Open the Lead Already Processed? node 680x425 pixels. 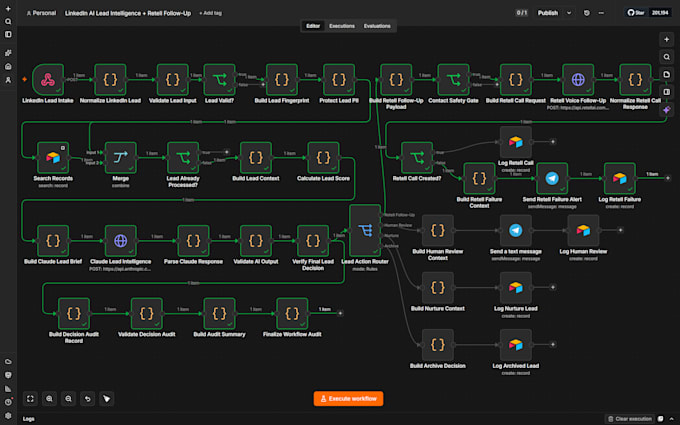[183, 158]
